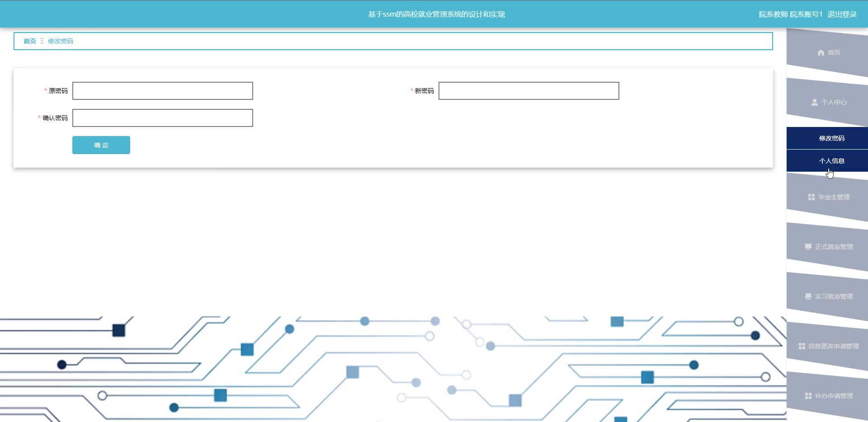Expand the 个人中心 sidebar menu
The height and width of the screenshot is (422, 868).
834,102
